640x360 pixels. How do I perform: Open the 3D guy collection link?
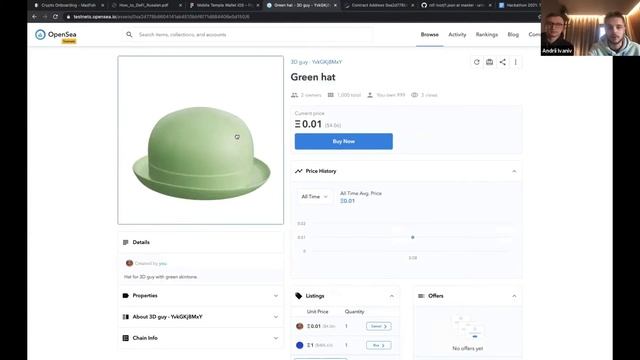click(x=316, y=62)
